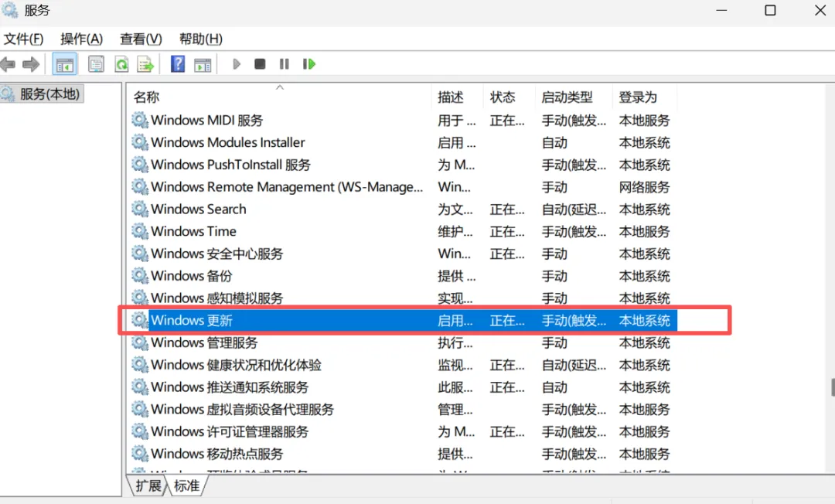Viewport: 835px width, 504px height.
Task: Click the Properties toolbar icon
Action: [x=96, y=64]
